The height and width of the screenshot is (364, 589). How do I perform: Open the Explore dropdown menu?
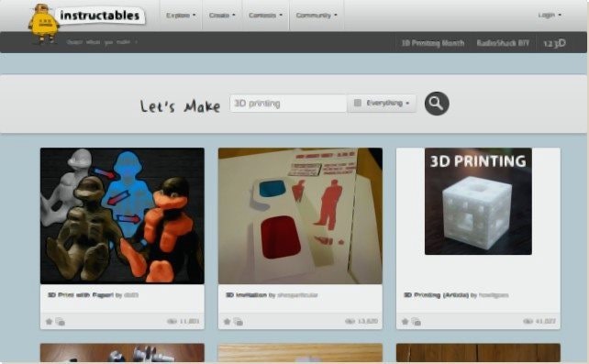tap(181, 16)
